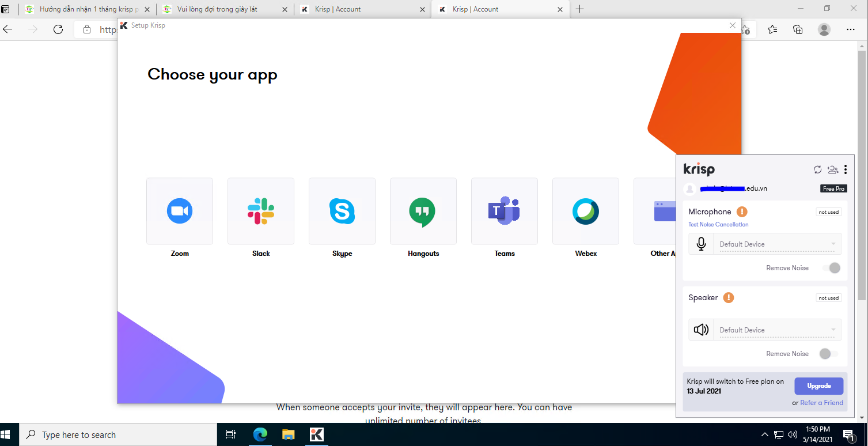868x446 pixels.
Task: Click the Choose your app heading
Action: tap(213, 75)
